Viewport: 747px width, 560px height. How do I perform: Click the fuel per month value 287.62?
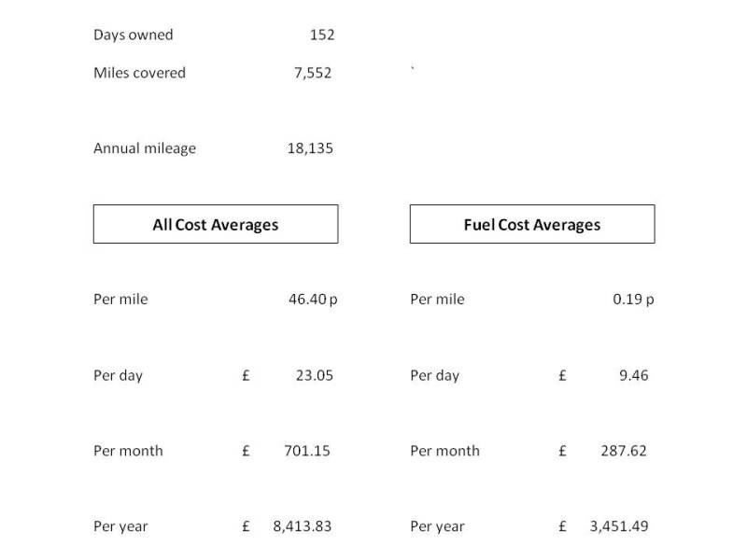pos(624,451)
